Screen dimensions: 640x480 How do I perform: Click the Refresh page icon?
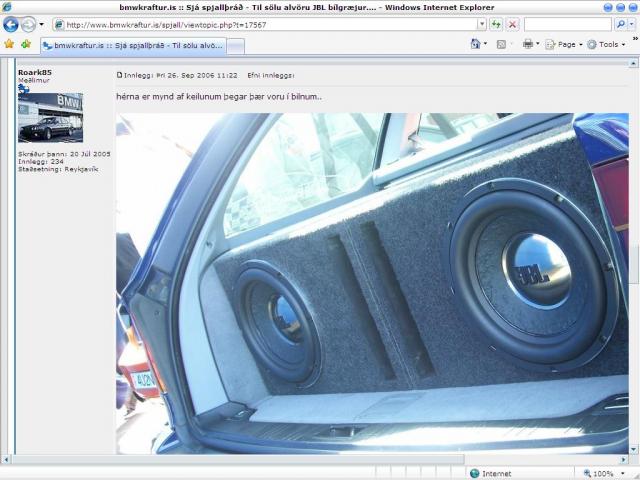click(496, 24)
